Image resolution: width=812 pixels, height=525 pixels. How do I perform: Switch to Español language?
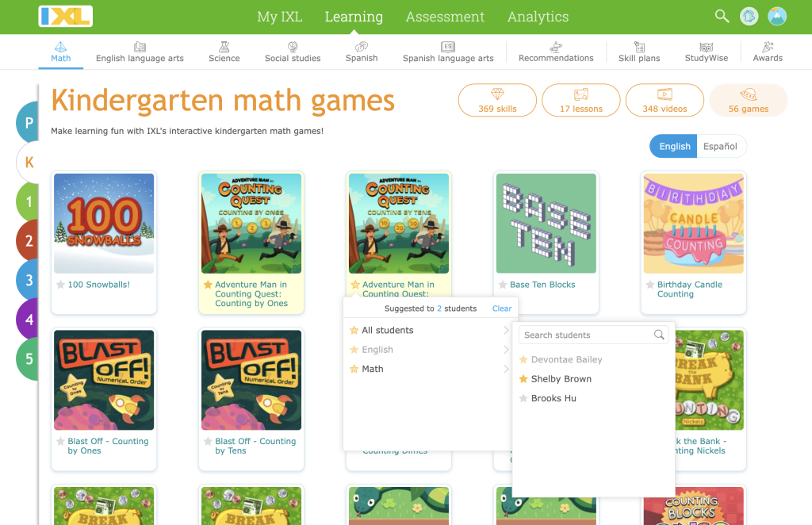click(x=720, y=147)
